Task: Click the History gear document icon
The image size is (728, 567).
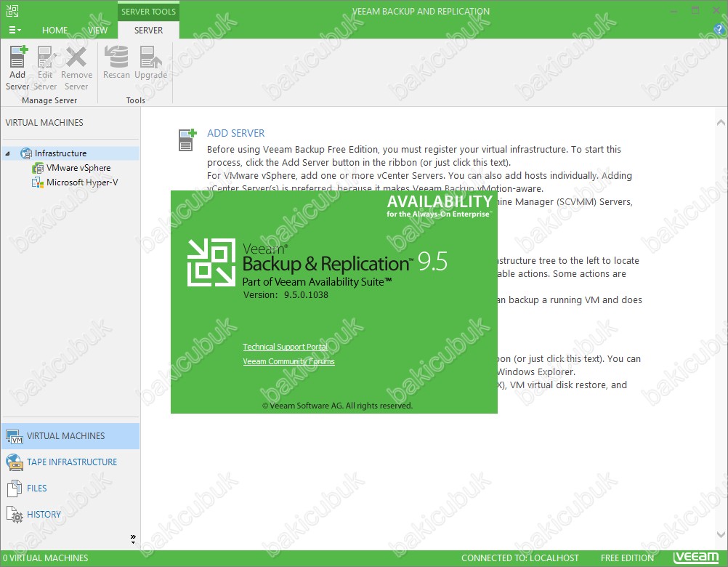Action: tap(15, 515)
